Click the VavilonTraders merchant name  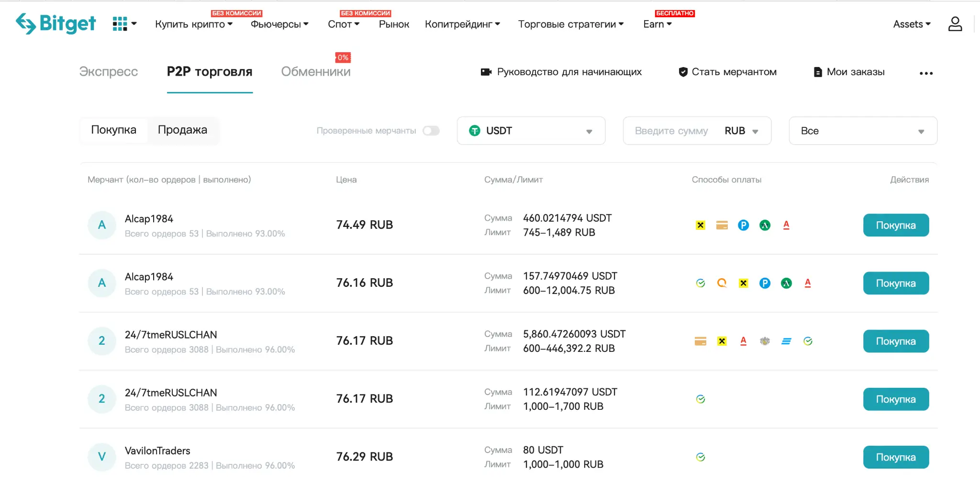157,451
